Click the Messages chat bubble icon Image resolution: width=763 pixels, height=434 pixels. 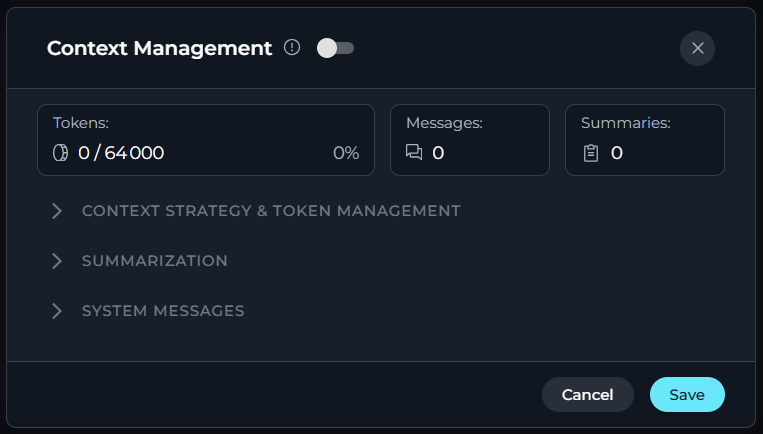(x=414, y=153)
